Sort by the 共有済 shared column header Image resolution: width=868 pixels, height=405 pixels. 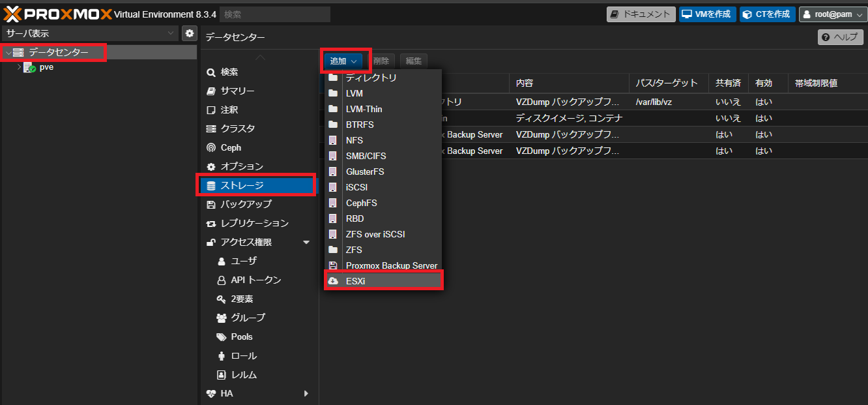coord(729,83)
